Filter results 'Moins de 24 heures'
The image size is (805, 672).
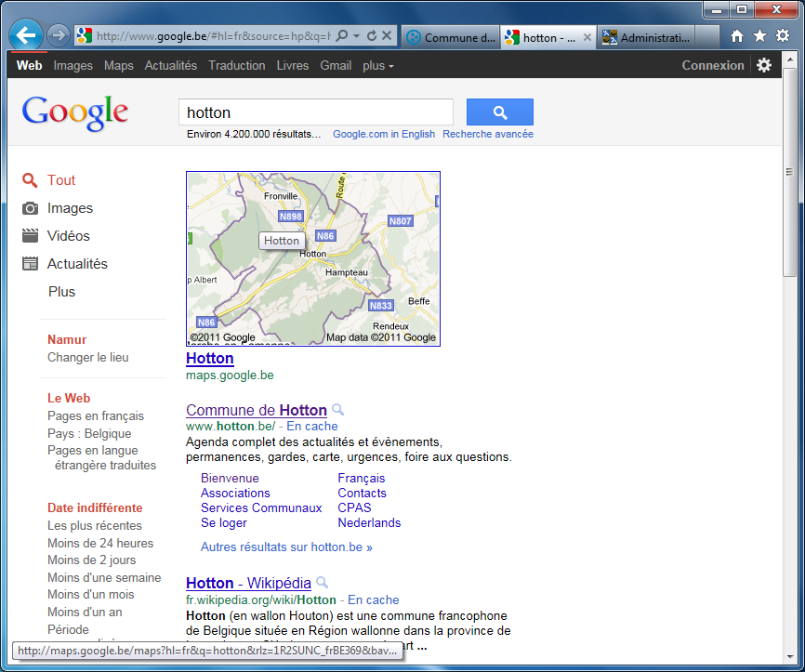click(100, 543)
